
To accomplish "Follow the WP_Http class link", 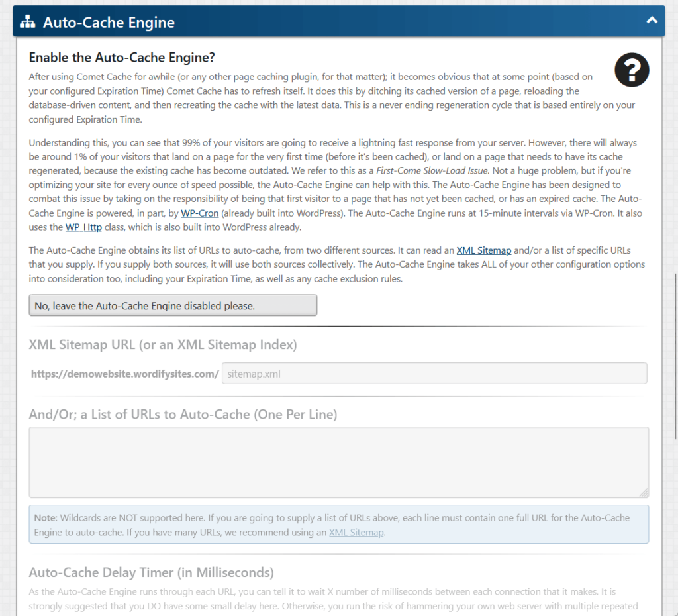I will 83,227.
